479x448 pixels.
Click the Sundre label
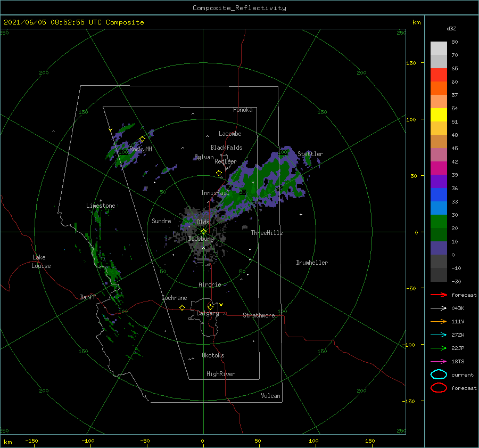[161, 221]
